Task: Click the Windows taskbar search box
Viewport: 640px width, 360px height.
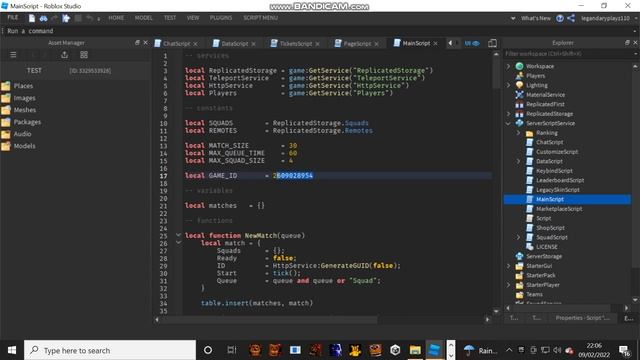Action: pos(110,350)
